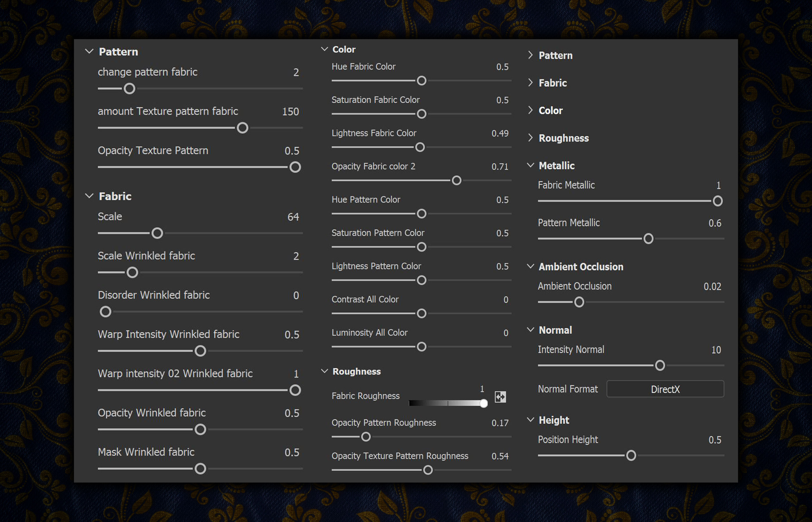
Task: Click the Warp intensity 02 Wrinkled fabric handle
Action: (295, 390)
